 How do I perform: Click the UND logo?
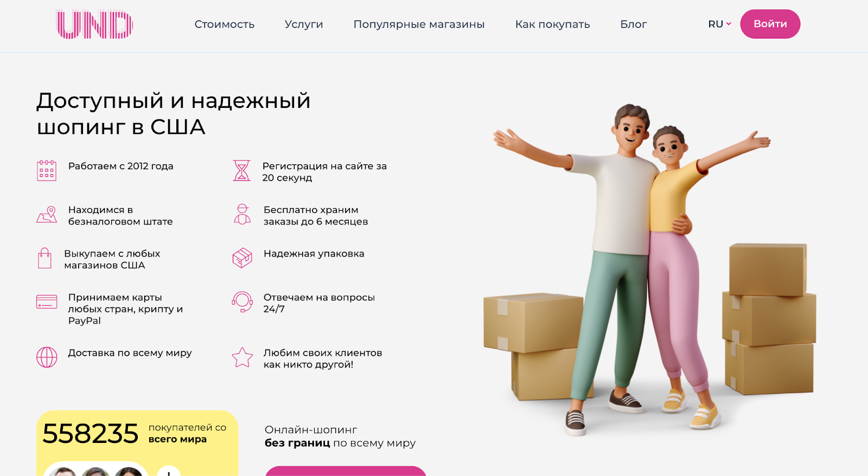coord(95,24)
